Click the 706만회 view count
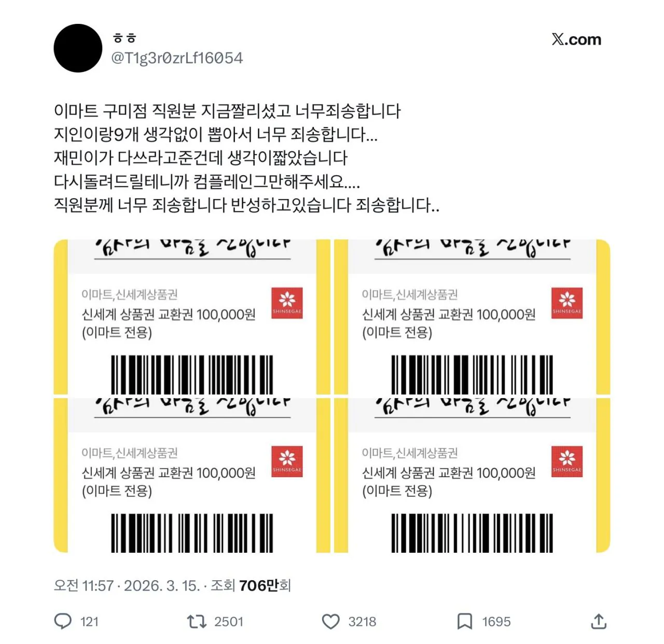 265,585
